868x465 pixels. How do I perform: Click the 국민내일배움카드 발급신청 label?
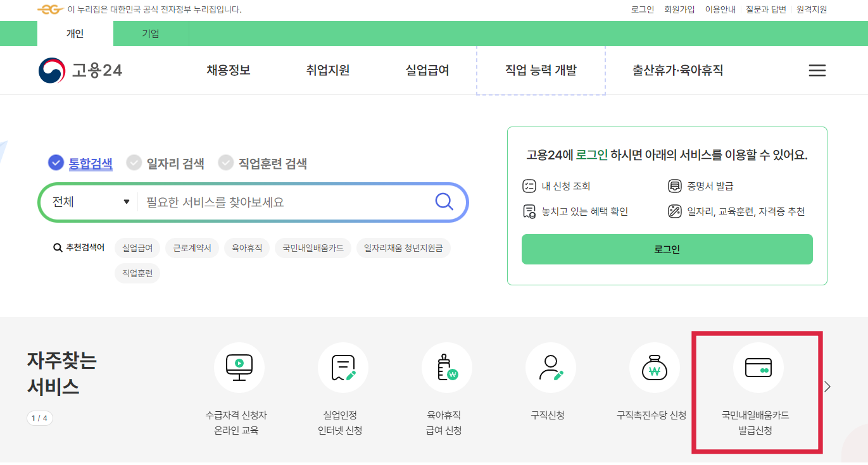click(x=755, y=423)
